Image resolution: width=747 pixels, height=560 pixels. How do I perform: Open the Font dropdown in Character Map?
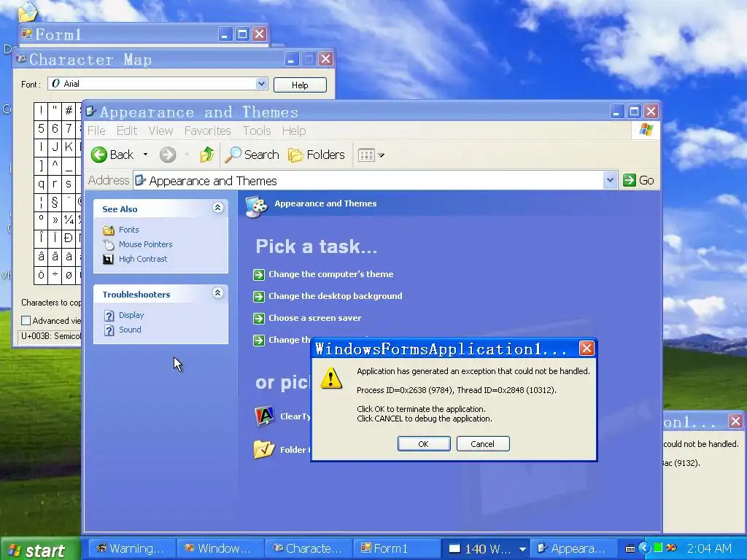click(x=262, y=84)
